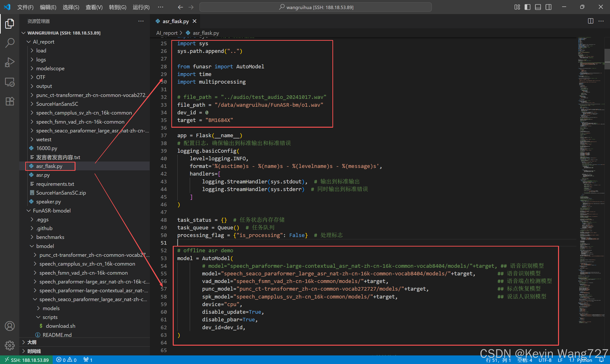The image size is (610, 364).
Task: Open download.sh script file
Action: [x=85, y=326]
